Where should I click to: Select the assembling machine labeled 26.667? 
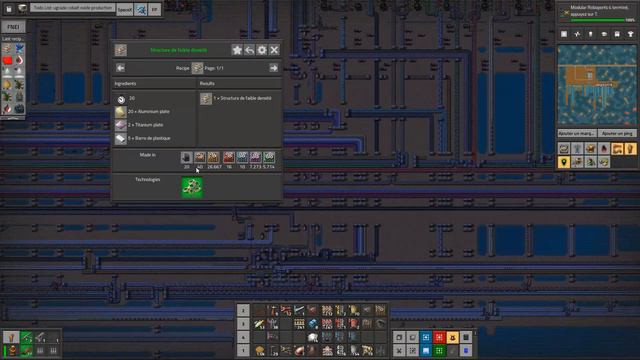(x=213, y=158)
